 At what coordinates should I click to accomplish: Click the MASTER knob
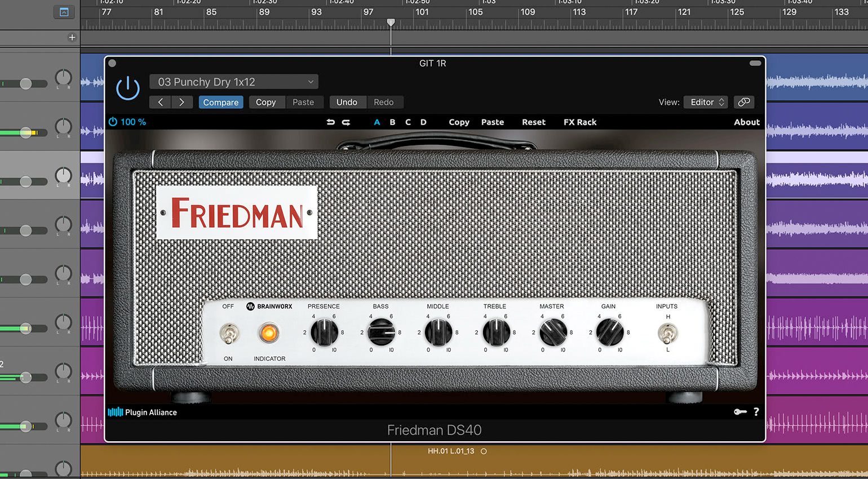pos(553,332)
